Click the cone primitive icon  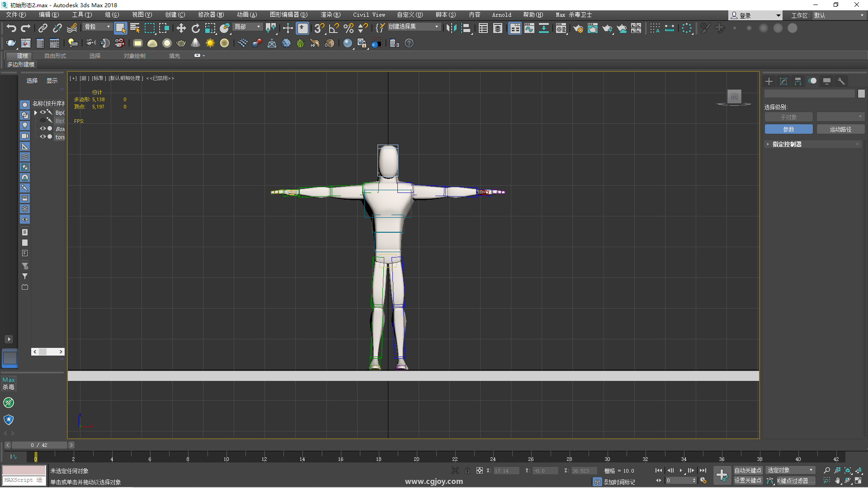pyautogui.click(x=195, y=43)
